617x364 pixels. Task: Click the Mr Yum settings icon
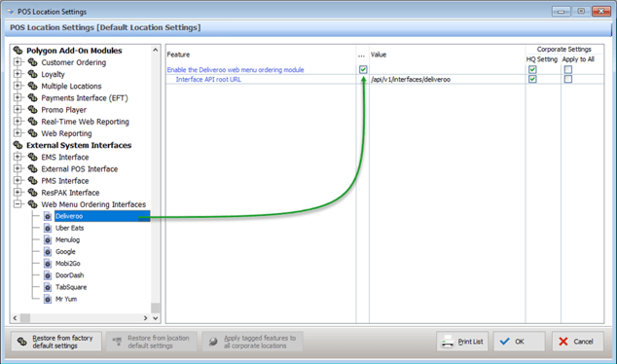pyautogui.click(x=48, y=299)
